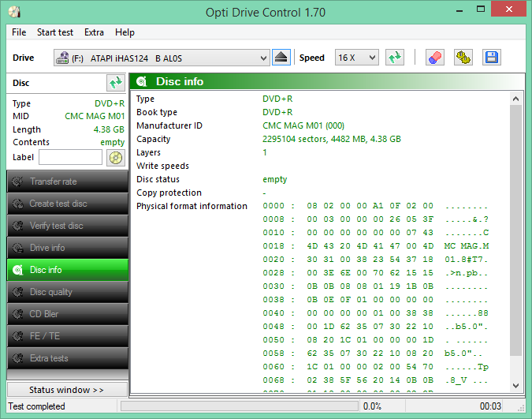Eject the disc with the eject button
Image resolution: width=532 pixels, height=419 pixels.
coord(281,58)
